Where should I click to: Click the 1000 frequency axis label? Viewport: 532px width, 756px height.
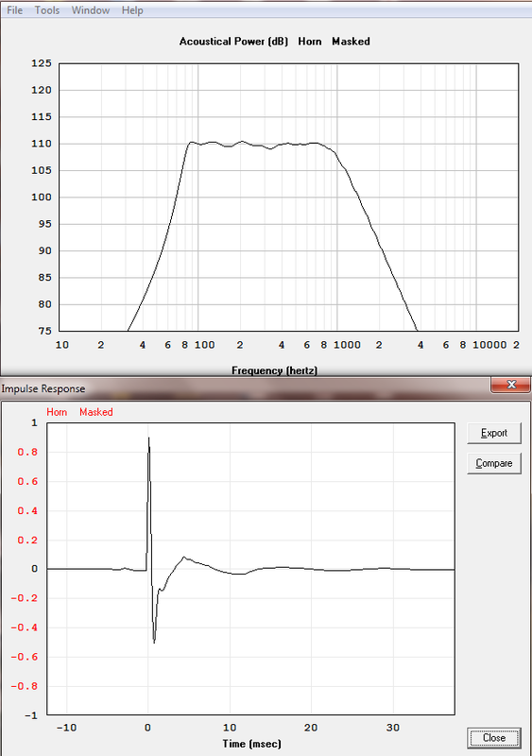coord(348,345)
